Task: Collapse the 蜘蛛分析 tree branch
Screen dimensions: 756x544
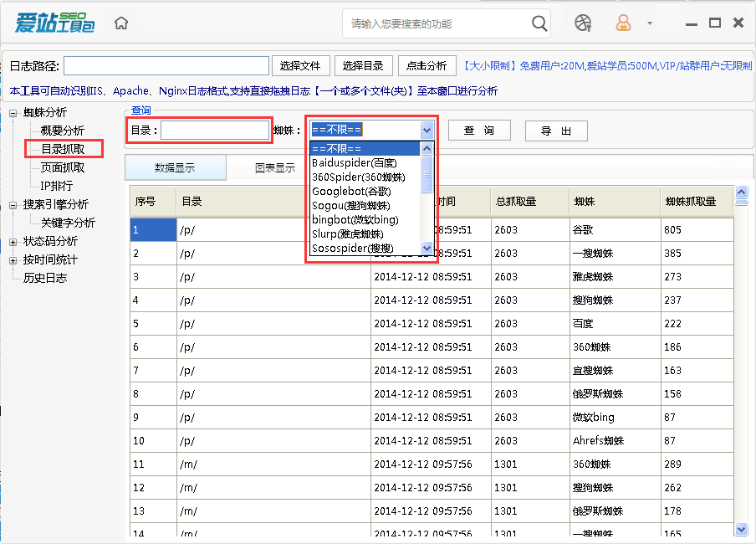Action: [13, 112]
